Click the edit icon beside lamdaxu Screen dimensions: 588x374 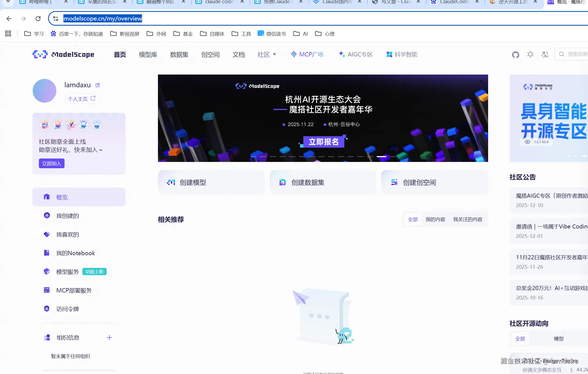pyautogui.click(x=98, y=85)
